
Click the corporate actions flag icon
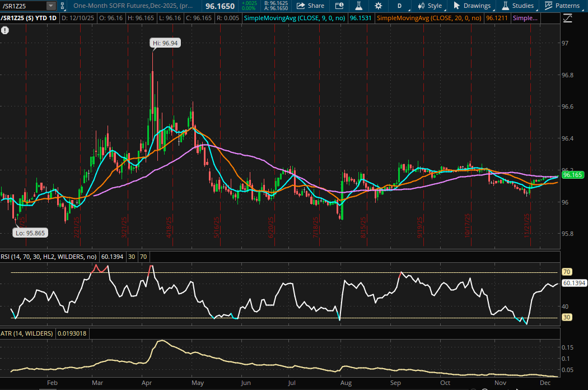pos(339,6)
